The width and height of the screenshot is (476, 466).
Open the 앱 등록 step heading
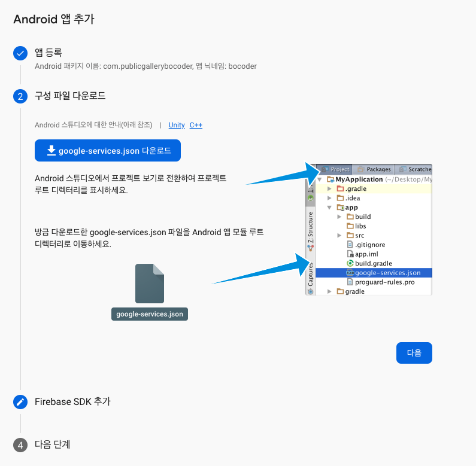[48, 53]
